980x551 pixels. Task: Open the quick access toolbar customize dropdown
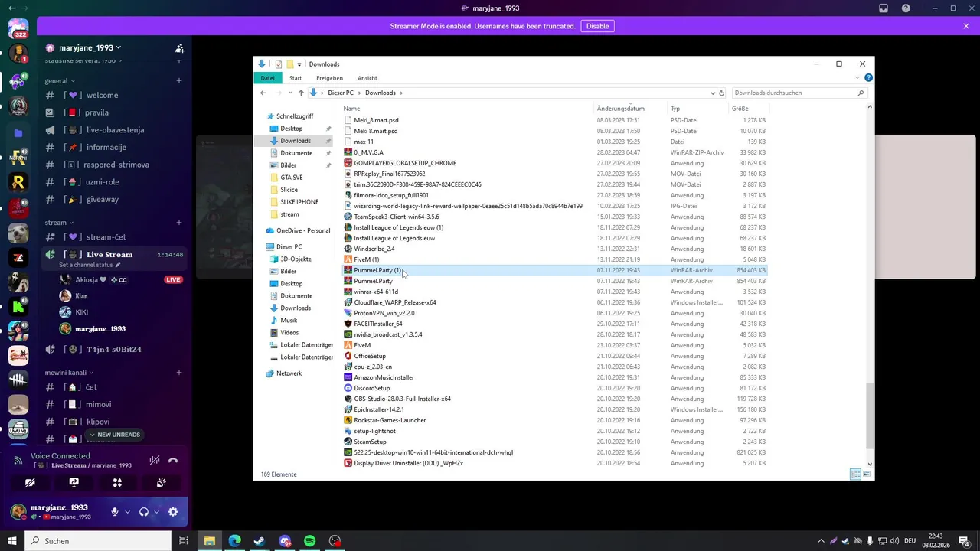(x=299, y=64)
